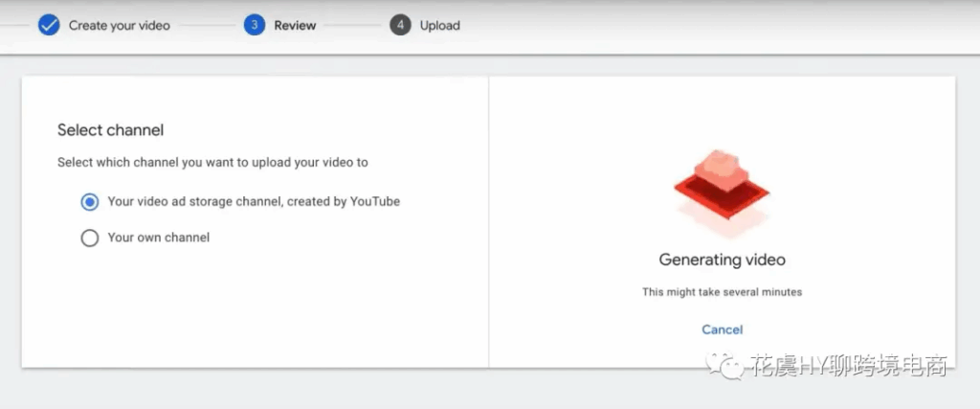
Task: Click the Generating video status title
Action: tap(722, 260)
